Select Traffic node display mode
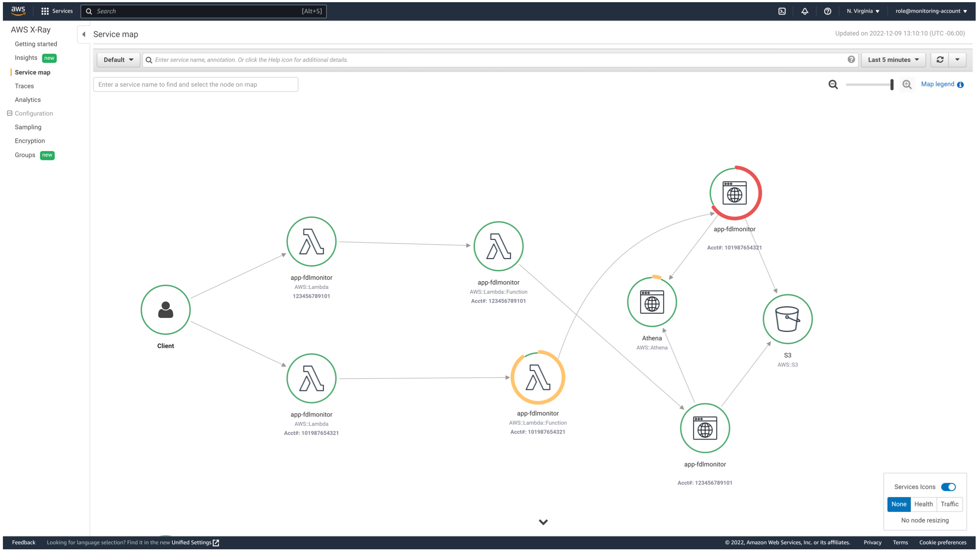Screen dimensions: 980x554 tap(949, 504)
